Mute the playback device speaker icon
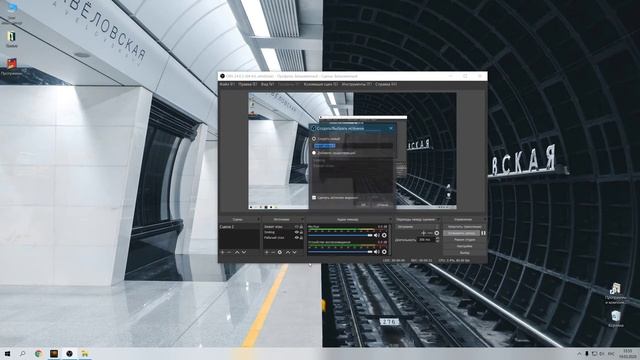This screenshot has height=360, width=640. (376, 252)
